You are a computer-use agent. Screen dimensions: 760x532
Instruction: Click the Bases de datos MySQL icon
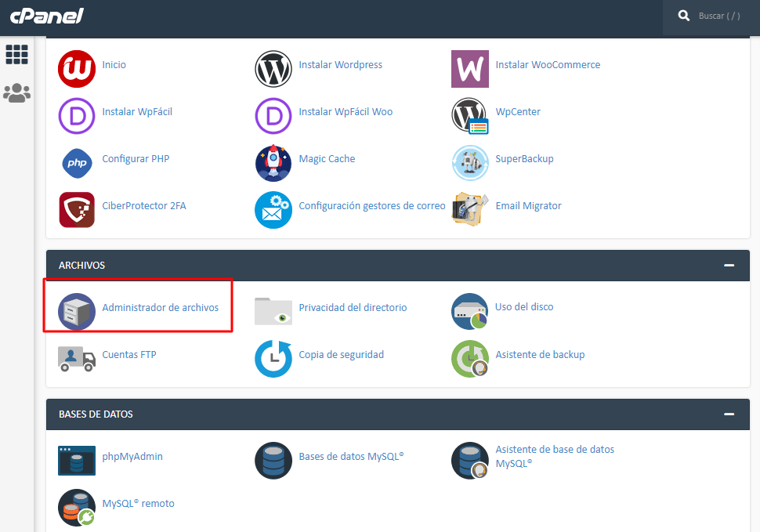273,460
